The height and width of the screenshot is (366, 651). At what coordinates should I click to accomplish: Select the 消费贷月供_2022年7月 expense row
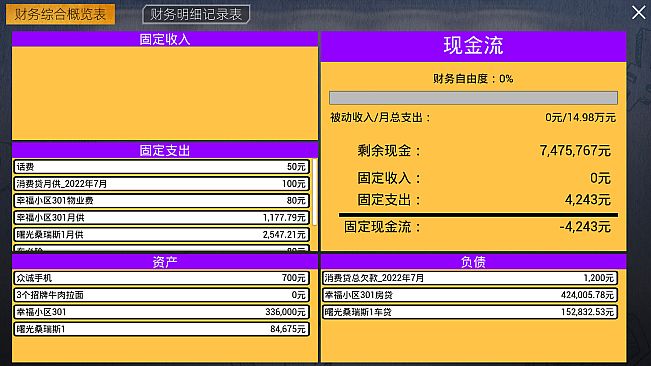tap(161, 184)
